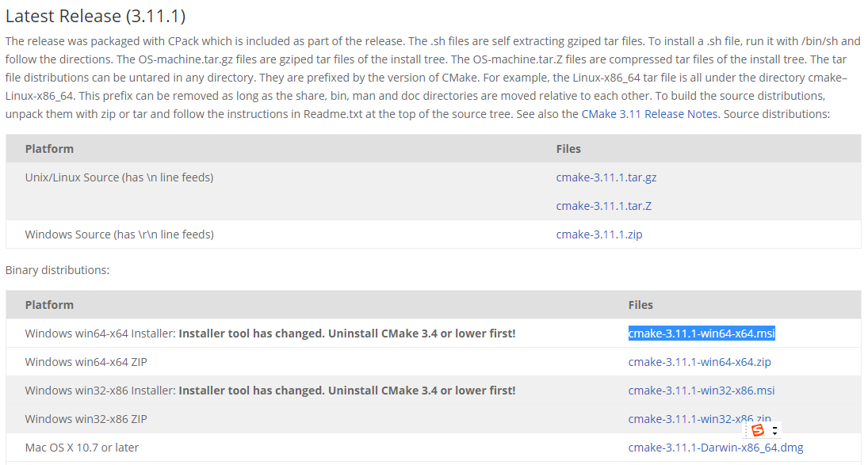Click the Windows win64-x64 ZIP platform cell
This screenshot has height=465, width=868.
(x=86, y=362)
